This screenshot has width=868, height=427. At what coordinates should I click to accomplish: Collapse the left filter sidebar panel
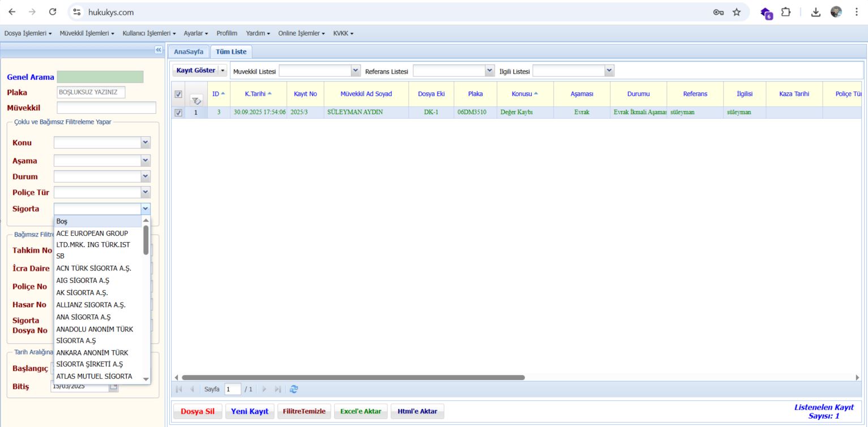coord(158,50)
